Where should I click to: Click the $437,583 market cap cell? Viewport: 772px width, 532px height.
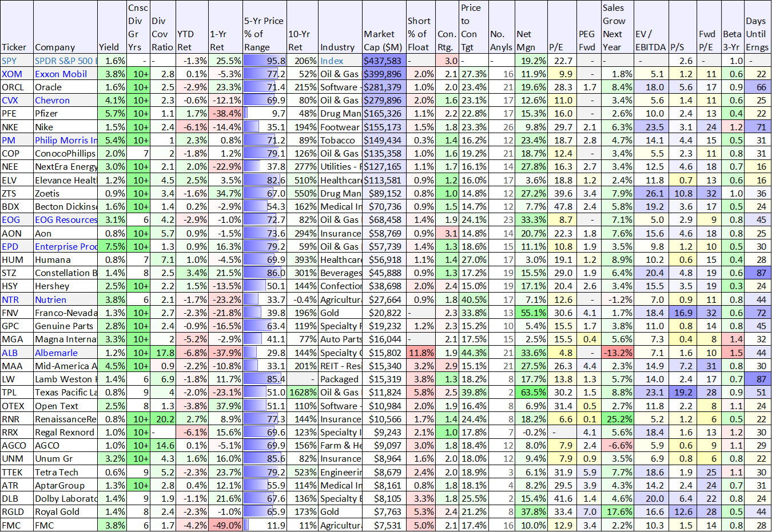pyautogui.click(x=384, y=61)
